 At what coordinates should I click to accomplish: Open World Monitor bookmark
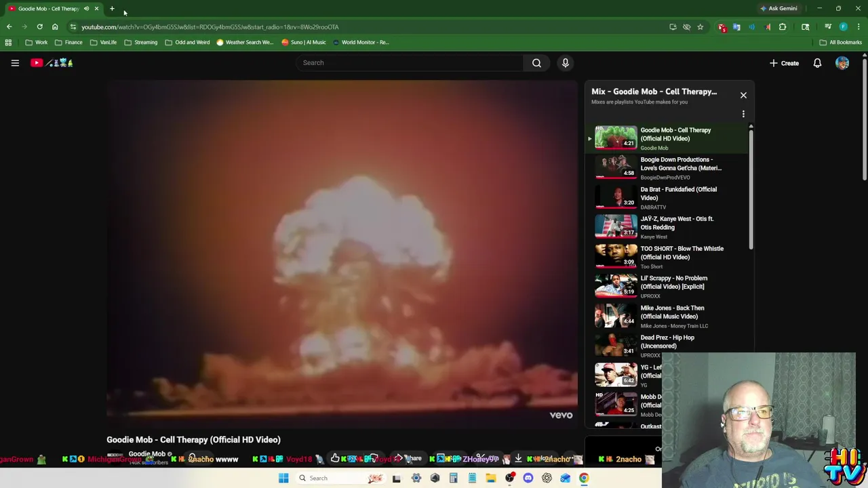coord(361,42)
